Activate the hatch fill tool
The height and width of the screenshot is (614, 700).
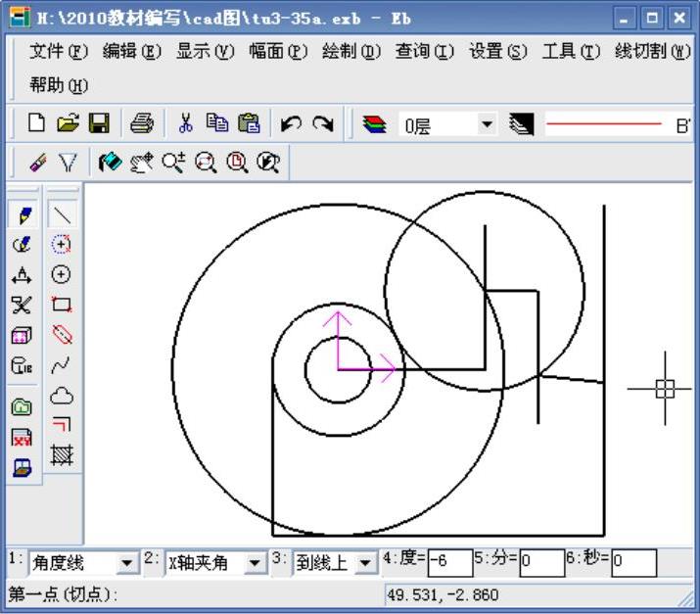[62, 454]
